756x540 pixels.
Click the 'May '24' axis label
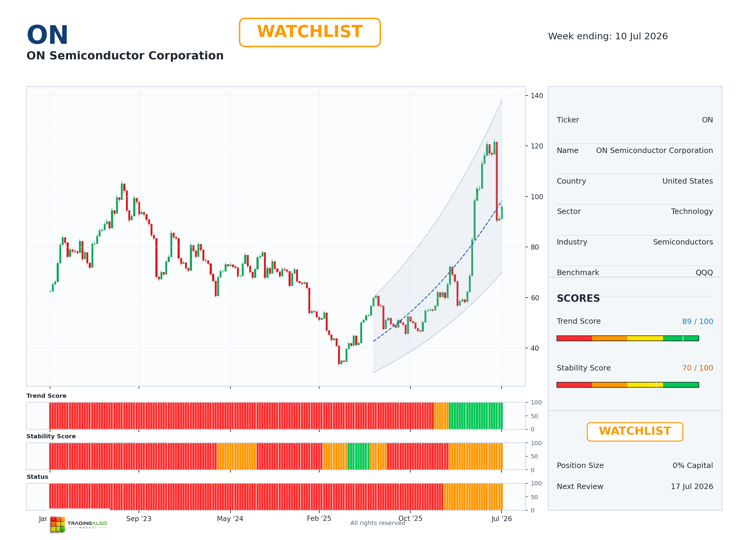[230, 519]
